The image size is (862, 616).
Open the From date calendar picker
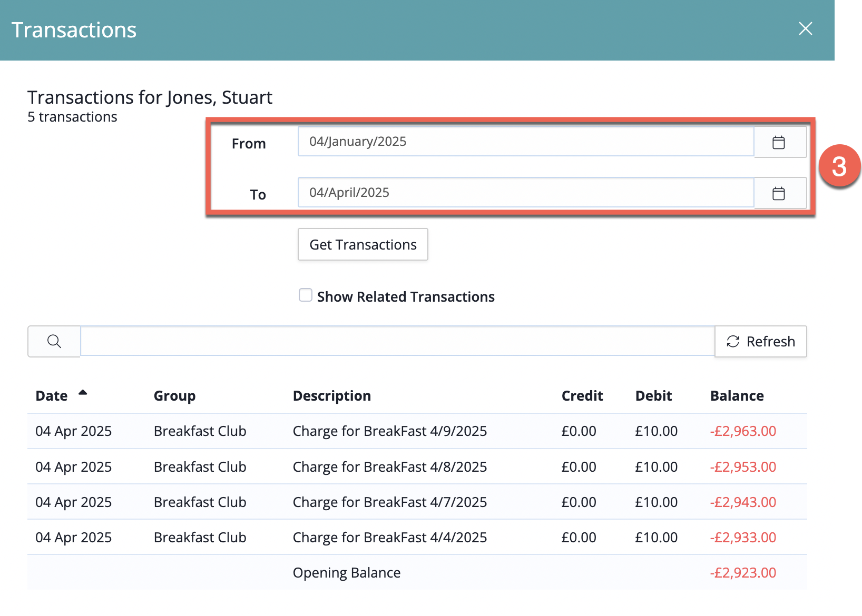779,142
